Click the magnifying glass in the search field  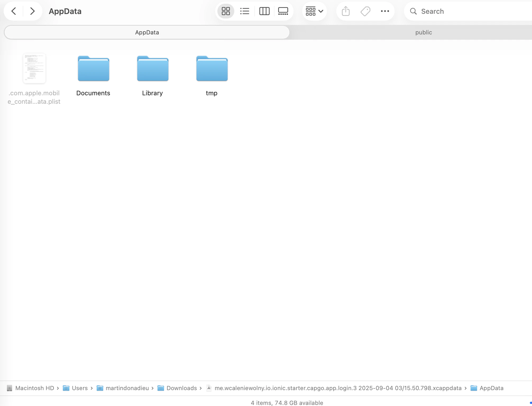click(413, 11)
